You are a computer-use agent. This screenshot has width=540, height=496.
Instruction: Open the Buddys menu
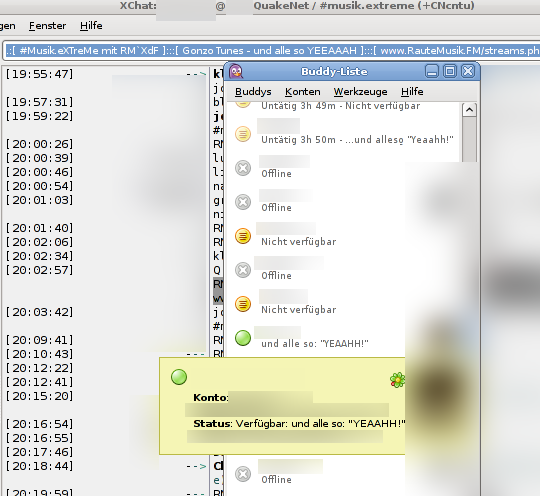coord(253,92)
